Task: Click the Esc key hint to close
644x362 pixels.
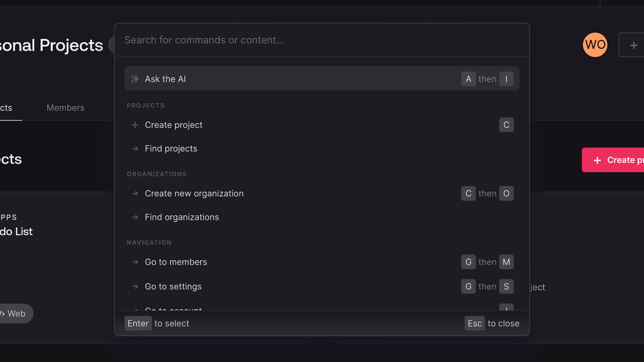Action: click(x=475, y=323)
